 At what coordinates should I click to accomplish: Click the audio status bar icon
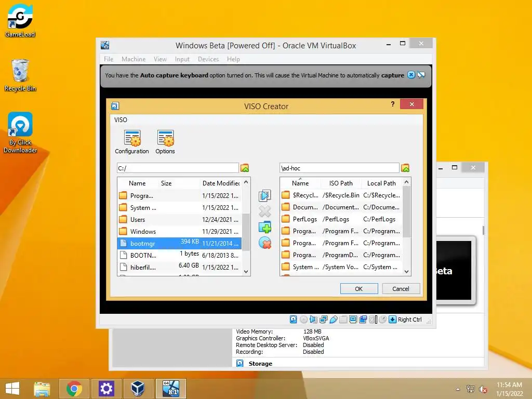coord(313,320)
